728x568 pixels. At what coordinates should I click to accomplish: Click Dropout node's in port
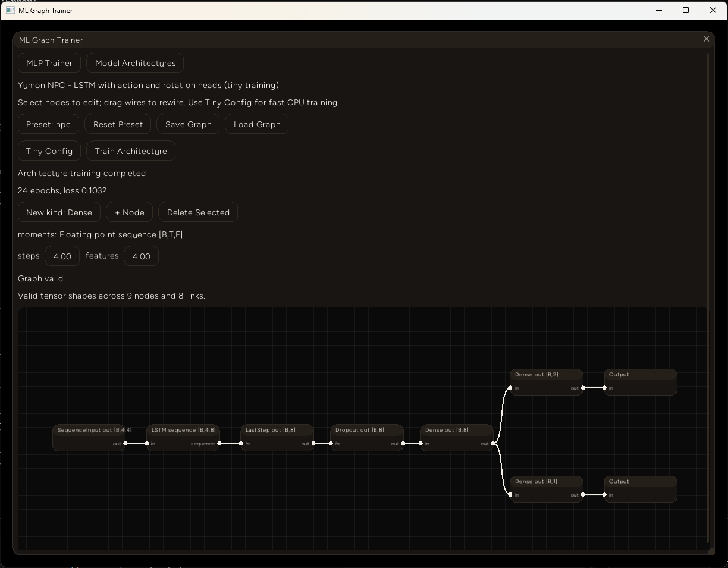(x=331, y=444)
